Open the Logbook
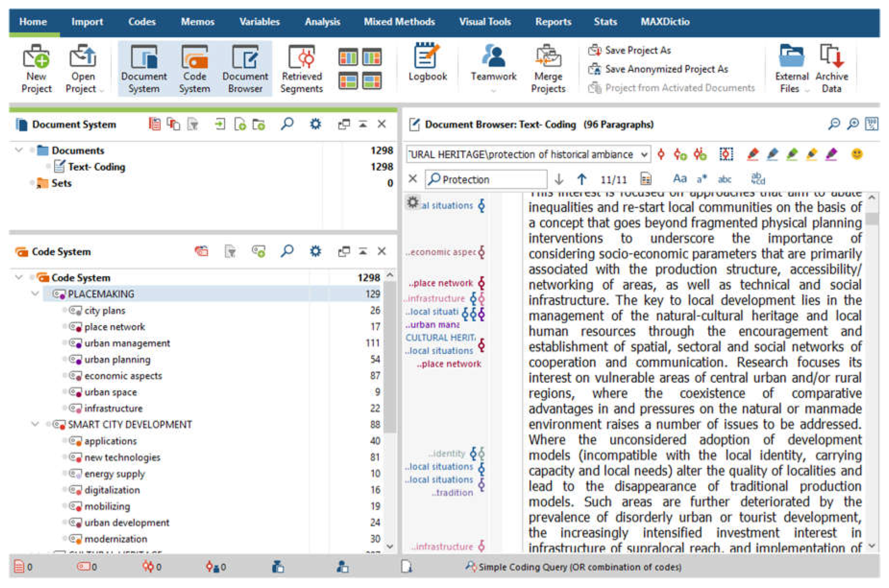This screenshot has height=588, width=889. click(428, 67)
